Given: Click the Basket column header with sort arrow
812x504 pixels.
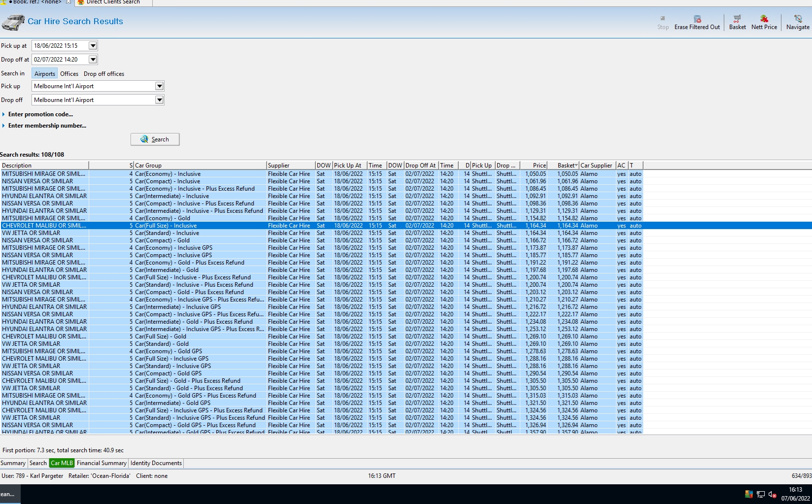Looking at the screenshot, I should 563,166.
